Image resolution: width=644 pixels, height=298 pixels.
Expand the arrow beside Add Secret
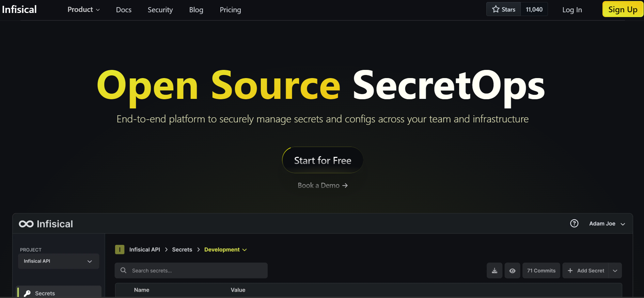615,270
